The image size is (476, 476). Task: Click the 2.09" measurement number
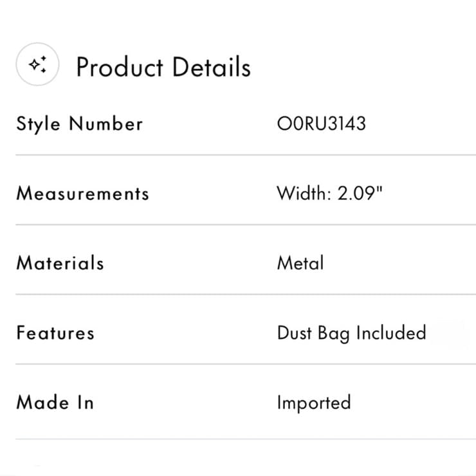point(360,194)
